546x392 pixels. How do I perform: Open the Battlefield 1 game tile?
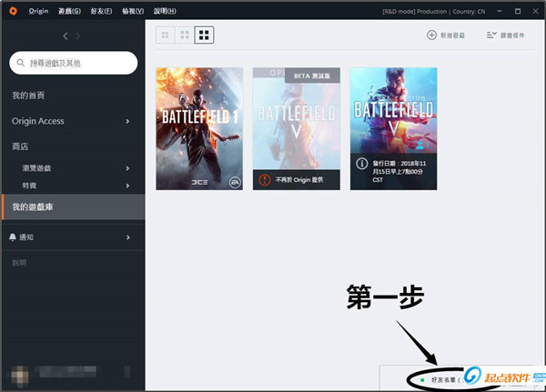[x=199, y=129]
